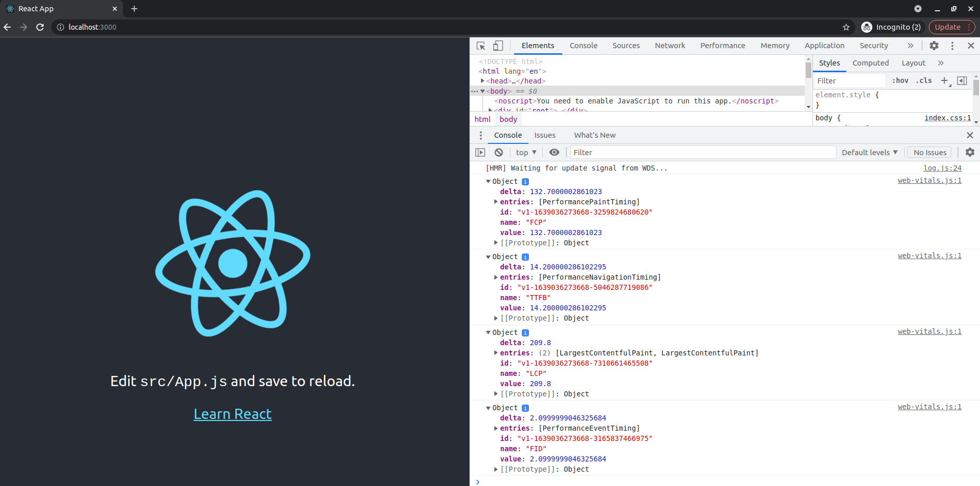The image size is (980, 486).
Task: Open the log.js:24 source link
Action: click(942, 168)
